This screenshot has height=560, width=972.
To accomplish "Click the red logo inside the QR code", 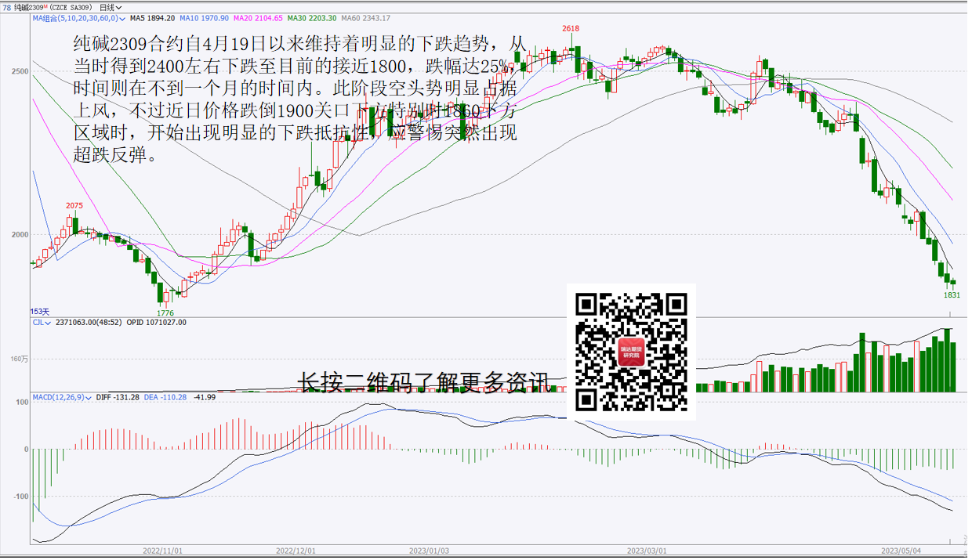I will [x=631, y=352].
